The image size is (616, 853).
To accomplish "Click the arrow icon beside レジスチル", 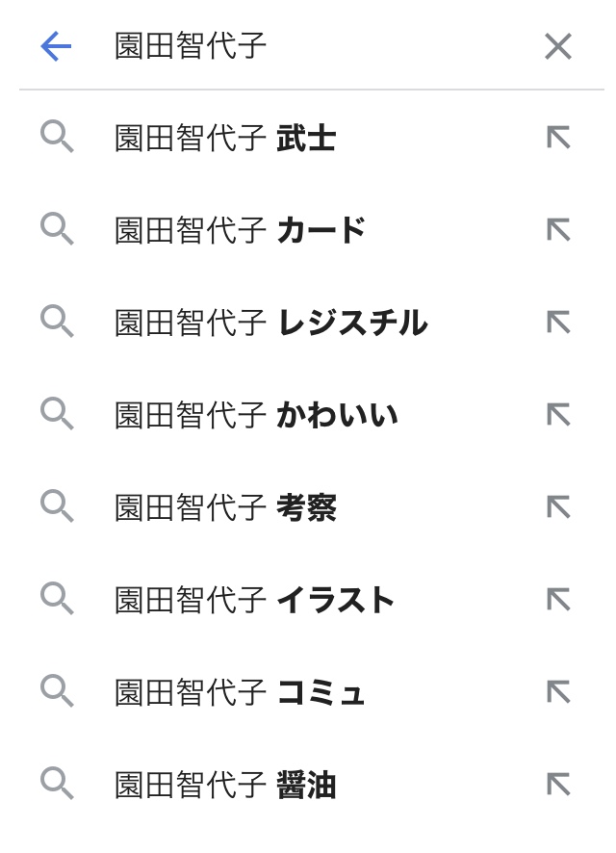I will [x=558, y=323].
